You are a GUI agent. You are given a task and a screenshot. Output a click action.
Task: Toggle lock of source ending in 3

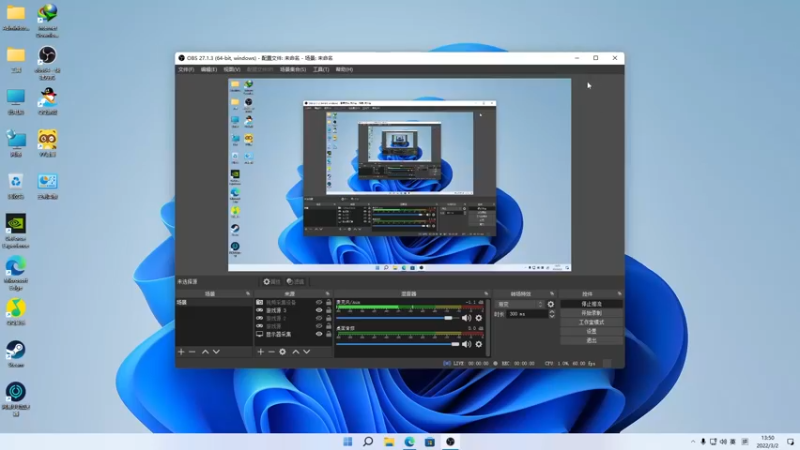pos(329,310)
